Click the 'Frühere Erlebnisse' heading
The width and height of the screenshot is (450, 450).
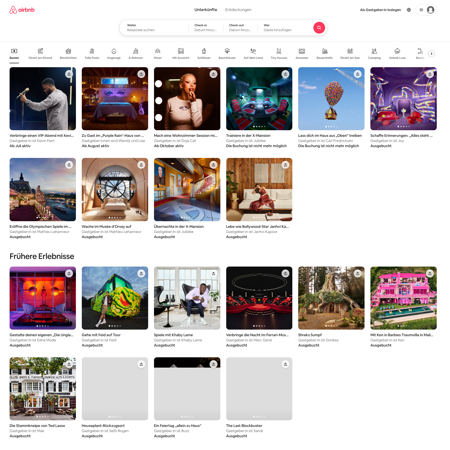[x=42, y=256]
